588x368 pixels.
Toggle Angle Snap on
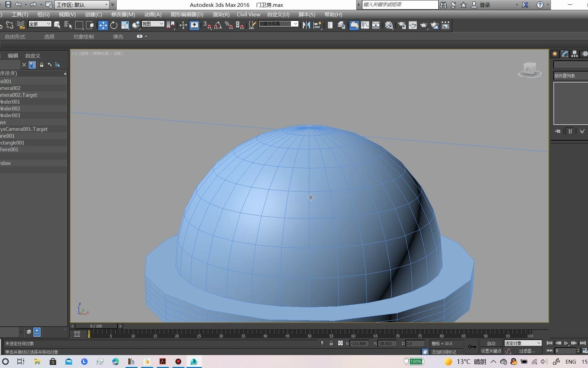pyautogui.click(x=218, y=25)
